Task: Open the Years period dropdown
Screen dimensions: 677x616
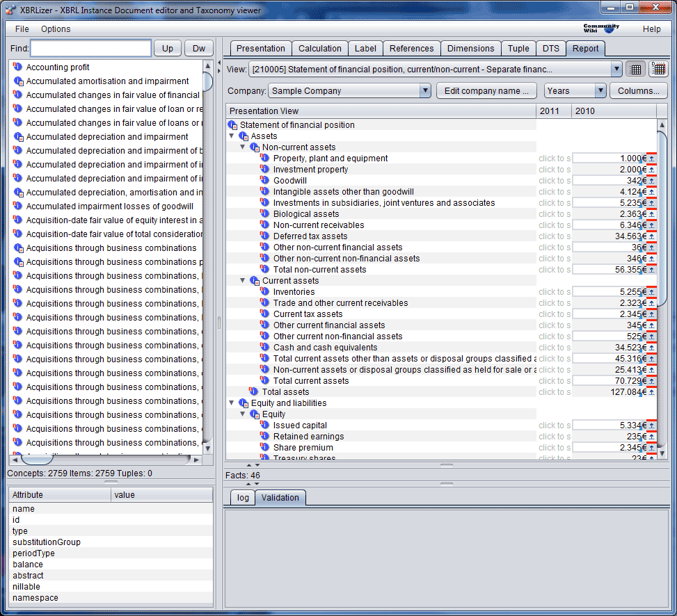Action: click(600, 91)
